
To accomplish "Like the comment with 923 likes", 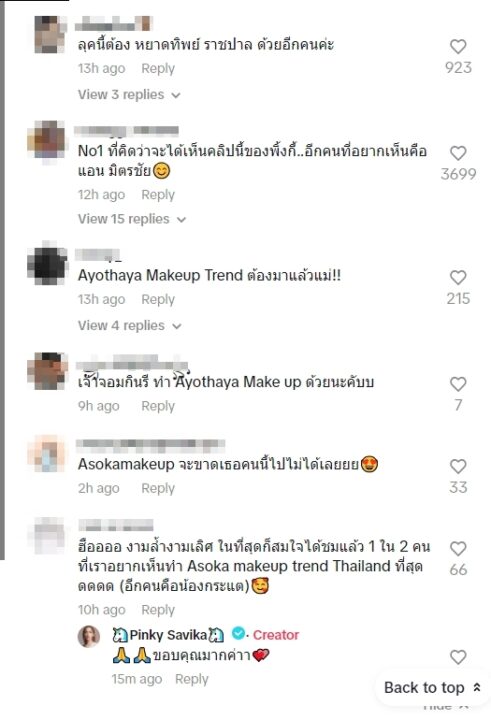I will (x=458, y=46).
